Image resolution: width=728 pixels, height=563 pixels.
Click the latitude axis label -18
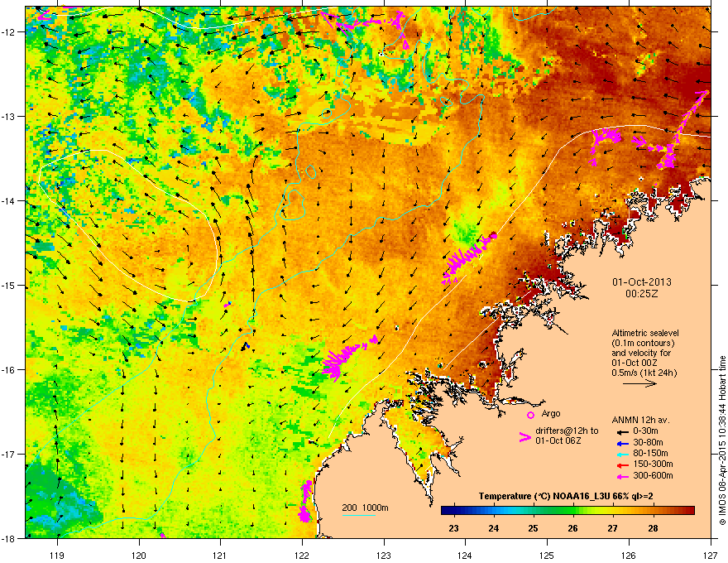(x=9, y=538)
